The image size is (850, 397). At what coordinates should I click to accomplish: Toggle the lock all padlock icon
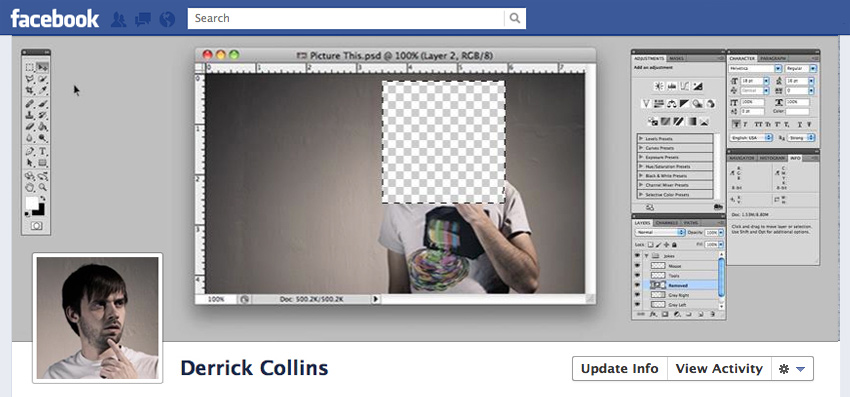674,245
